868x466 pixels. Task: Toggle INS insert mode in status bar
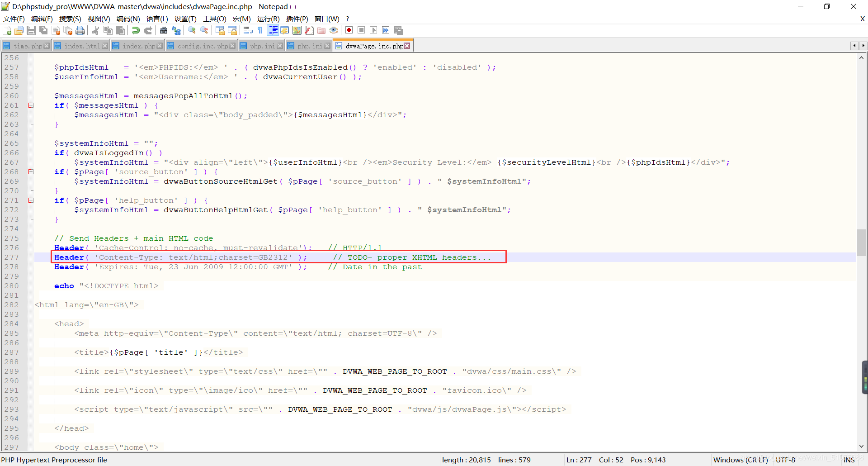849,460
